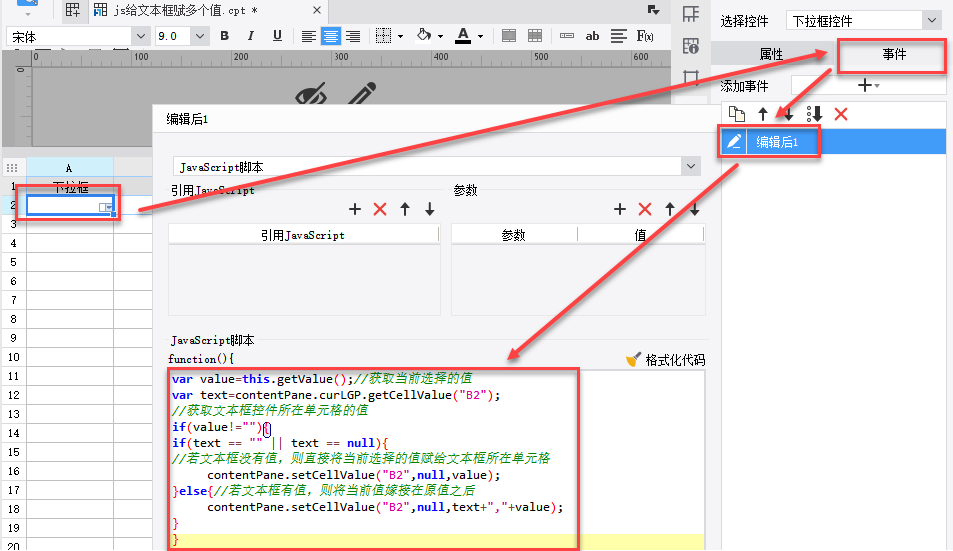This screenshot has height=551, width=953.
Task: Click the unmerge cells grid icon
Action: pyautogui.click(x=535, y=36)
